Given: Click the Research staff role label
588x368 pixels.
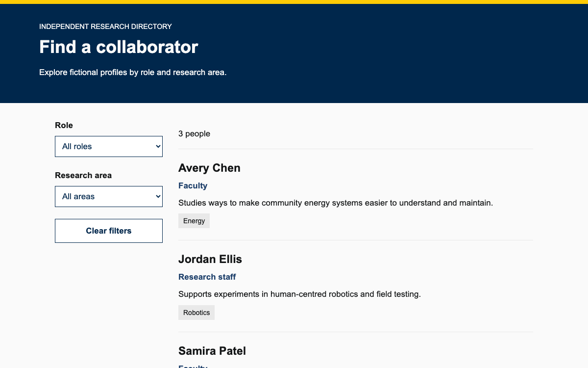Looking at the screenshot, I should tap(207, 277).
